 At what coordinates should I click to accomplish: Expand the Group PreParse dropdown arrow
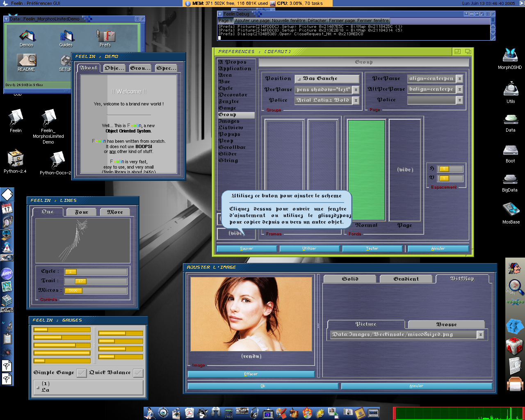356,89
